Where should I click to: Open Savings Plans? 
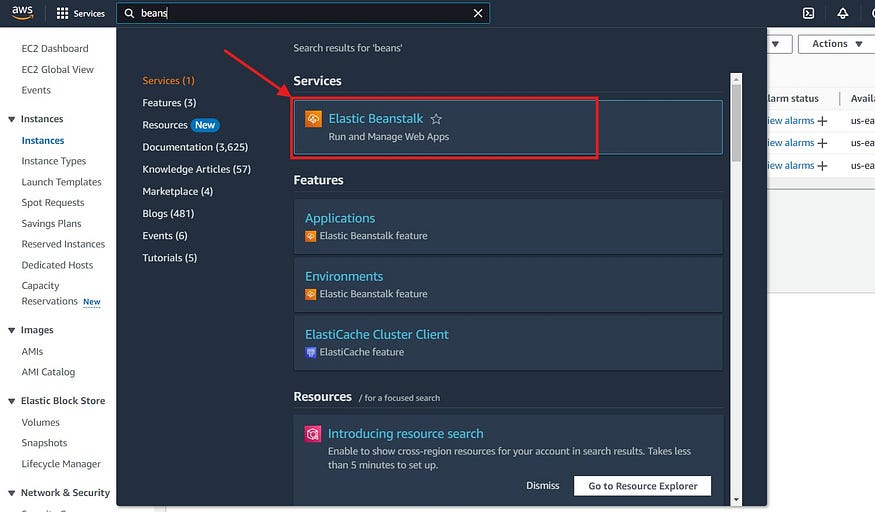51,224
